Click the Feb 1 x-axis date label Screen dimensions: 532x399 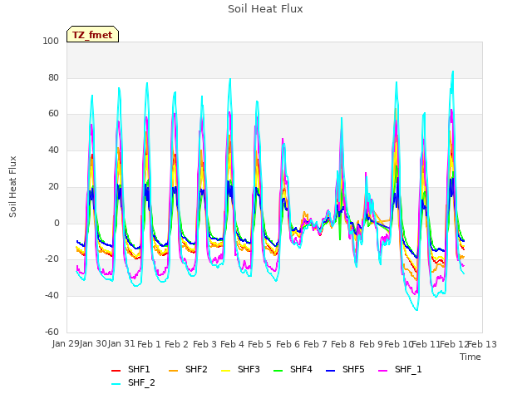click(x=149, y=344)
